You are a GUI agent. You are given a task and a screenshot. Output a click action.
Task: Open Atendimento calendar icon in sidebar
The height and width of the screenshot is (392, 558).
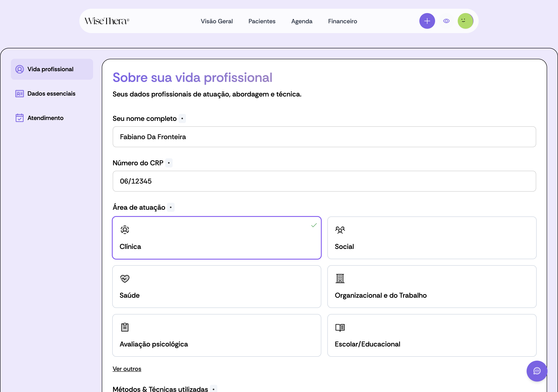click(19, 118)
